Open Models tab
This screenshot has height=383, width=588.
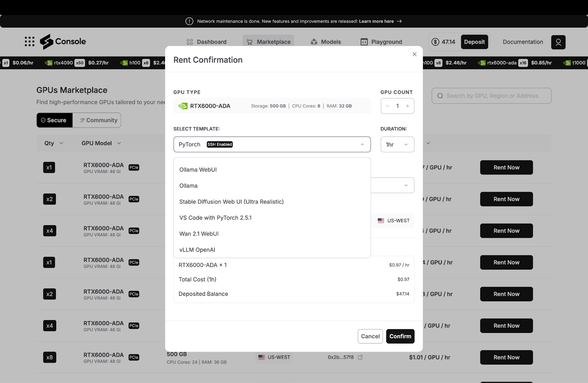tap(326, 42)
